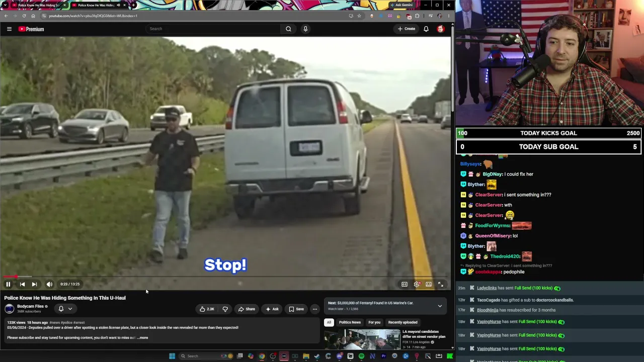Select the Politics News chip

350,322
